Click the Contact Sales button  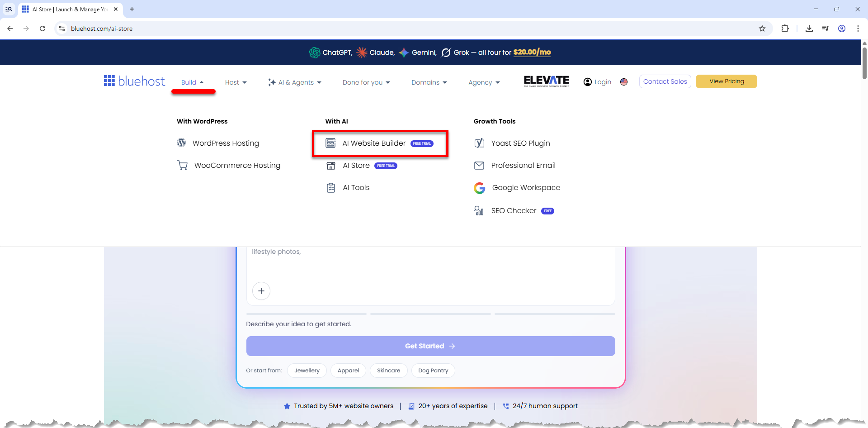coord(665,81)
